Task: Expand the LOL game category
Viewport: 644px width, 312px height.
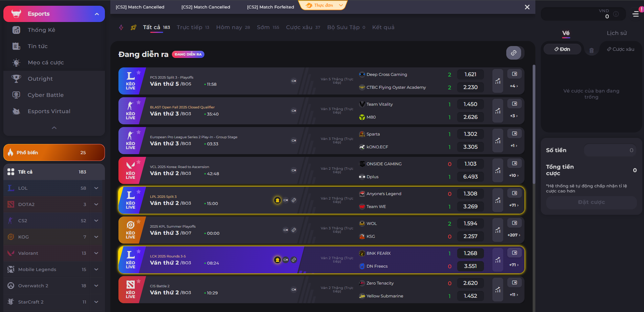Action: pos(96,188)
